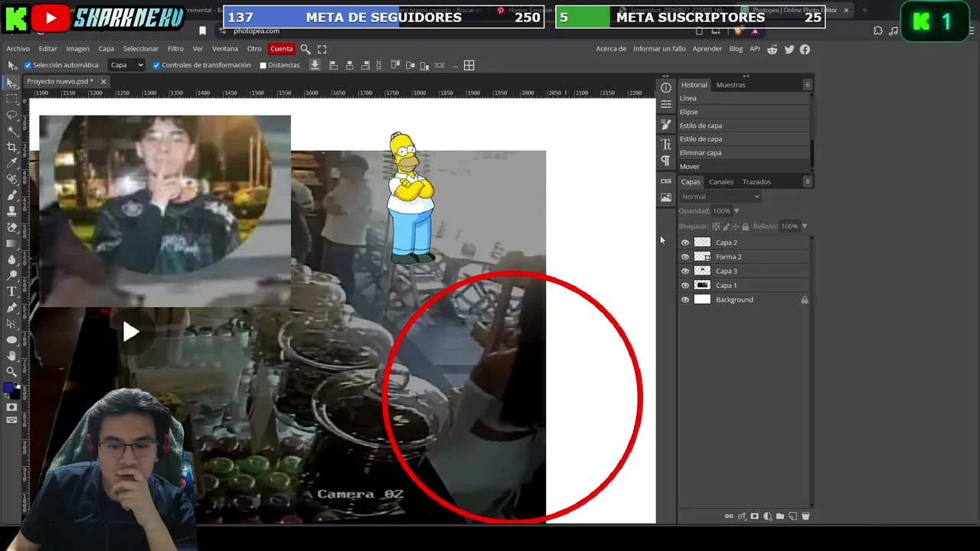
Task: Open the Acerca de link
Action: click(x=611, y=49)
